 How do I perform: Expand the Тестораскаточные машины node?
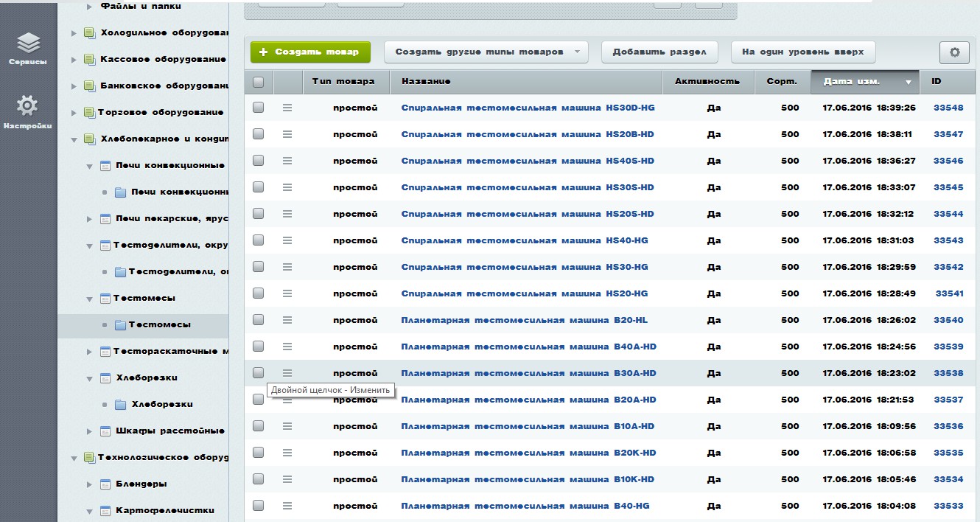[89, 351]
